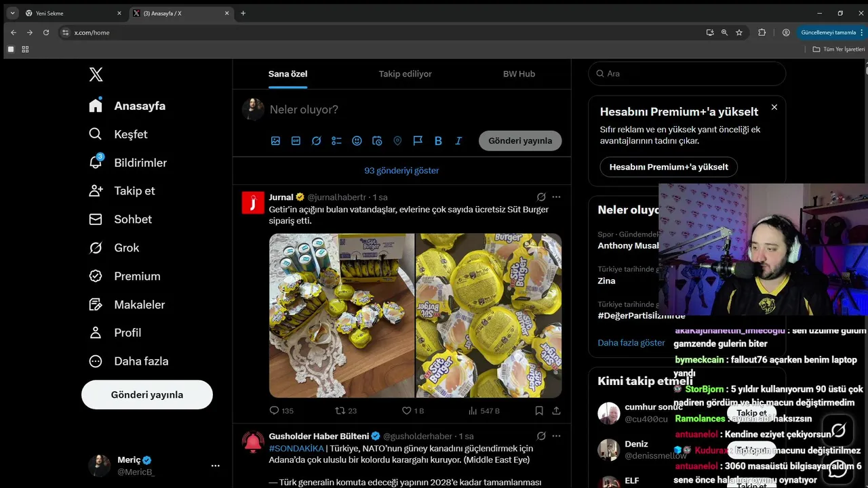Click Hesabını Premium+'a yükselt button

tap(669, 167)
